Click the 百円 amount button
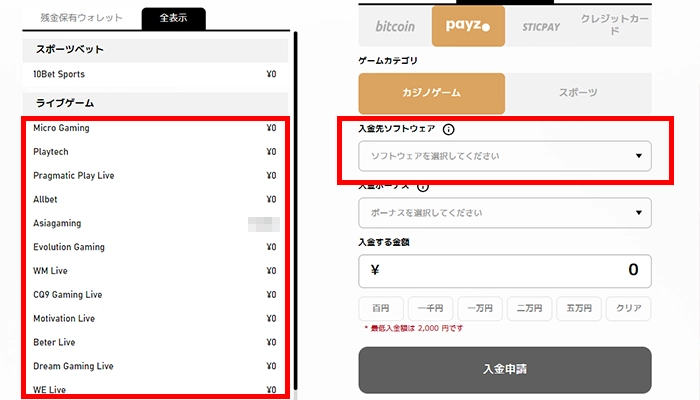Image resolution: width=700 pixels, height=400 pixels. click(x=382, y=309)
